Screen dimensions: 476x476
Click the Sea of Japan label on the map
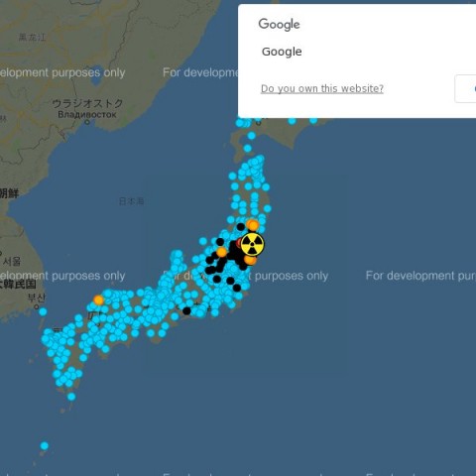(x=131, y=201)
